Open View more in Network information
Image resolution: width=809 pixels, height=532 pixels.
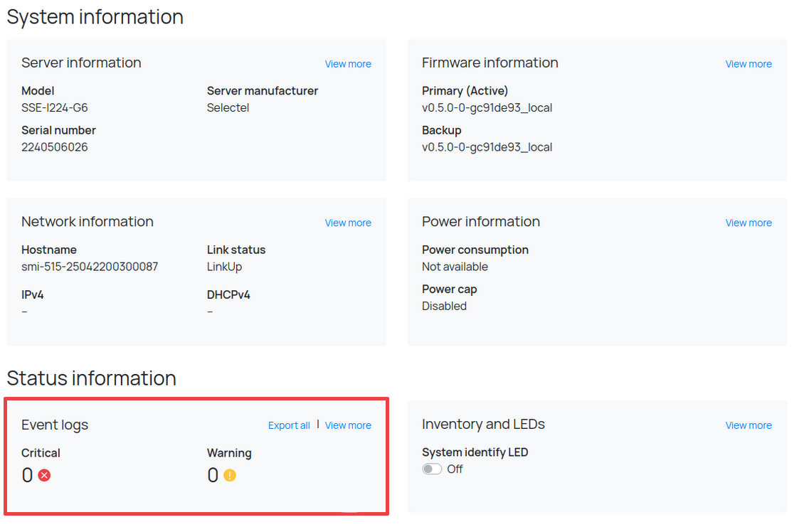(x=348, y=223)
